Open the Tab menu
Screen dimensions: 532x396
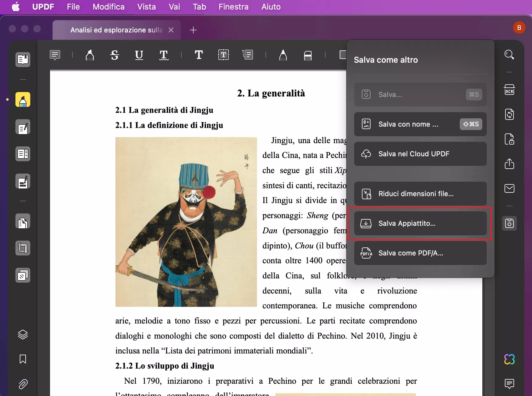[199, 7]
